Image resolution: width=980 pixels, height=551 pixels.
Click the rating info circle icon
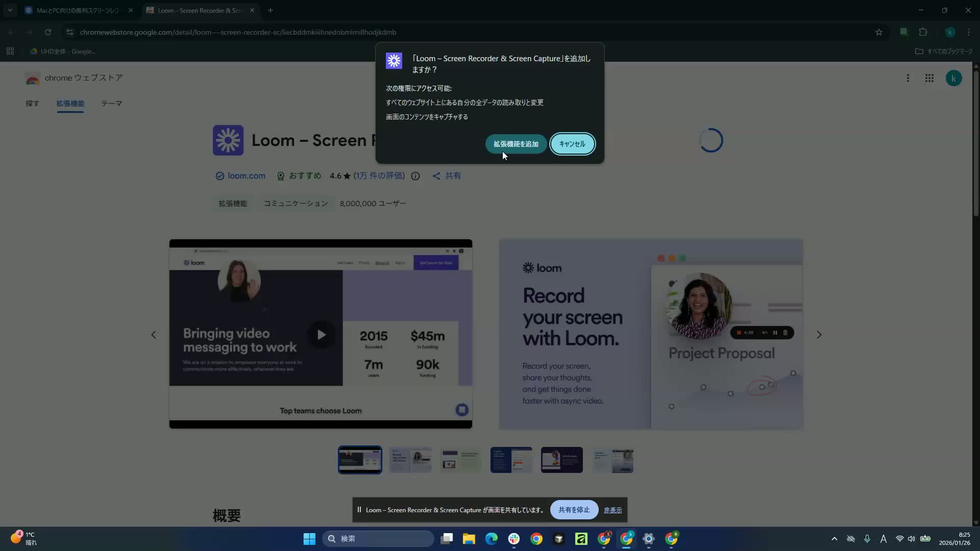click(x=415, y=176)
